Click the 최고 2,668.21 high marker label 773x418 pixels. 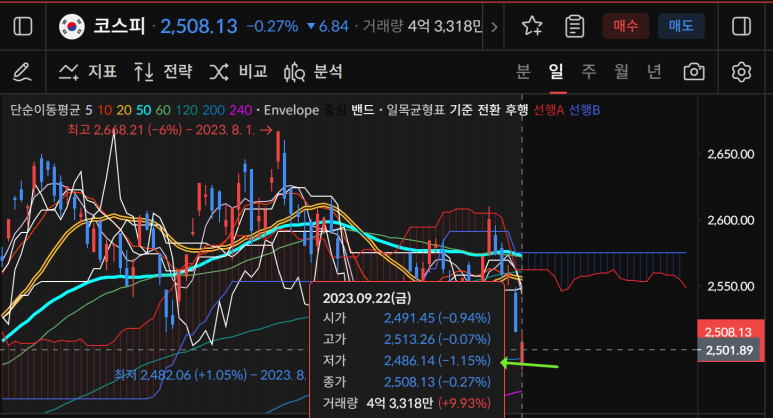click(170, 130)
